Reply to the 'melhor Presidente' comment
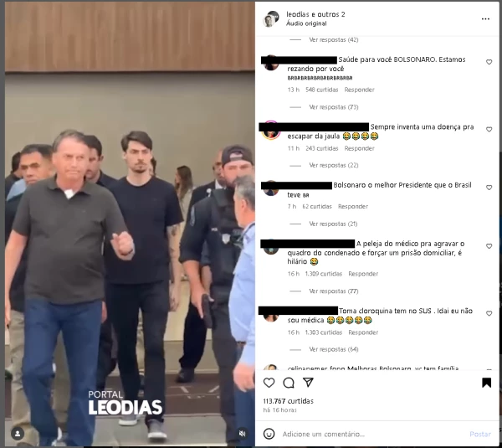 pyautogui.click(x=353, y=207)
